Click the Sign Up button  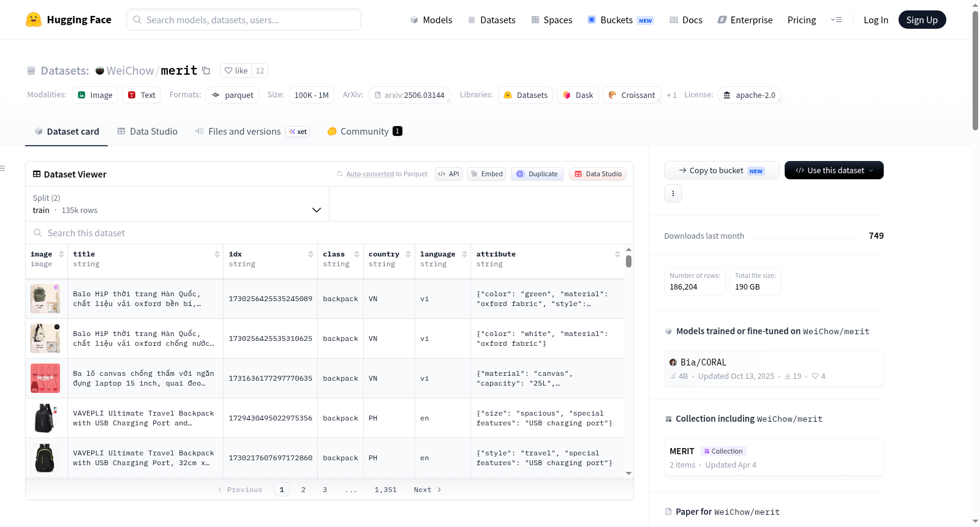pyautogui.click(x=922, y=20)
